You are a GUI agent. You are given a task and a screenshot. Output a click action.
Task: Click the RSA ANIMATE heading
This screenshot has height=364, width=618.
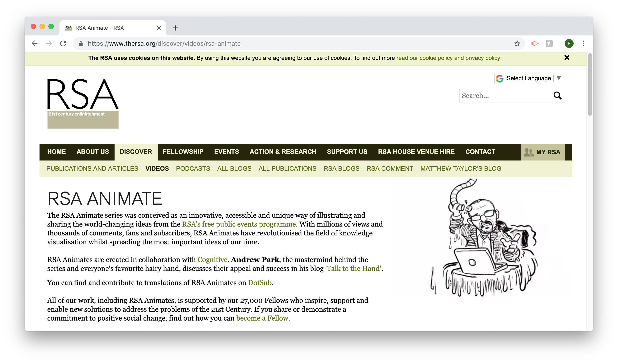point(105,198)
